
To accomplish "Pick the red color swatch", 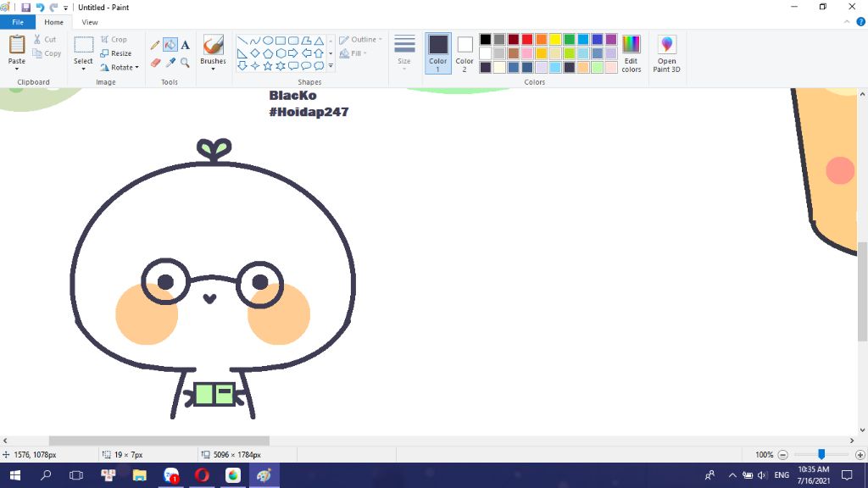I will [527, 39].
